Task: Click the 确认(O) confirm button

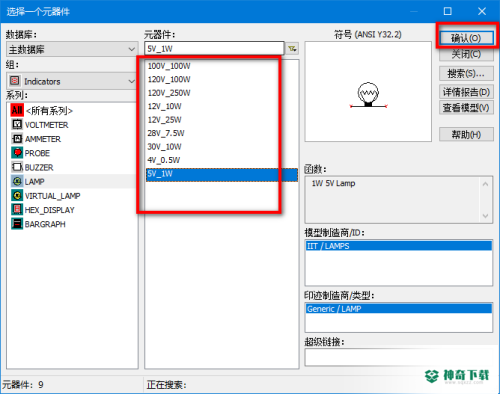Action: pos(466,38)
